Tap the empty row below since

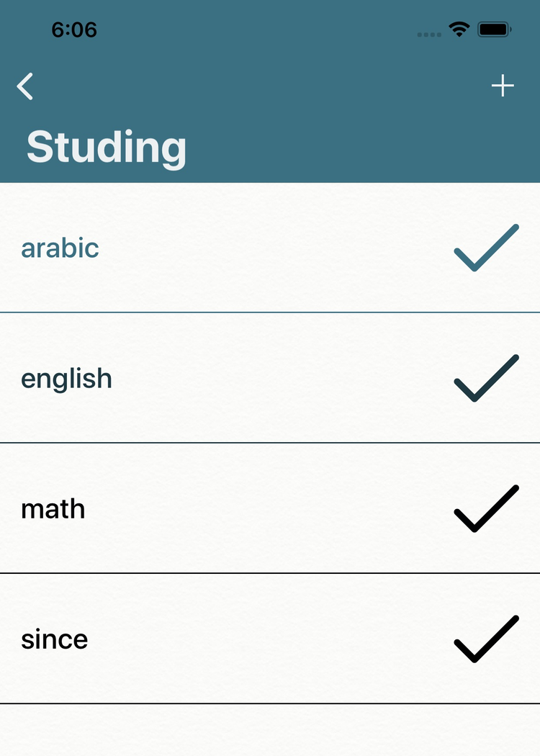pyautogui.click(x=270, y=730)
